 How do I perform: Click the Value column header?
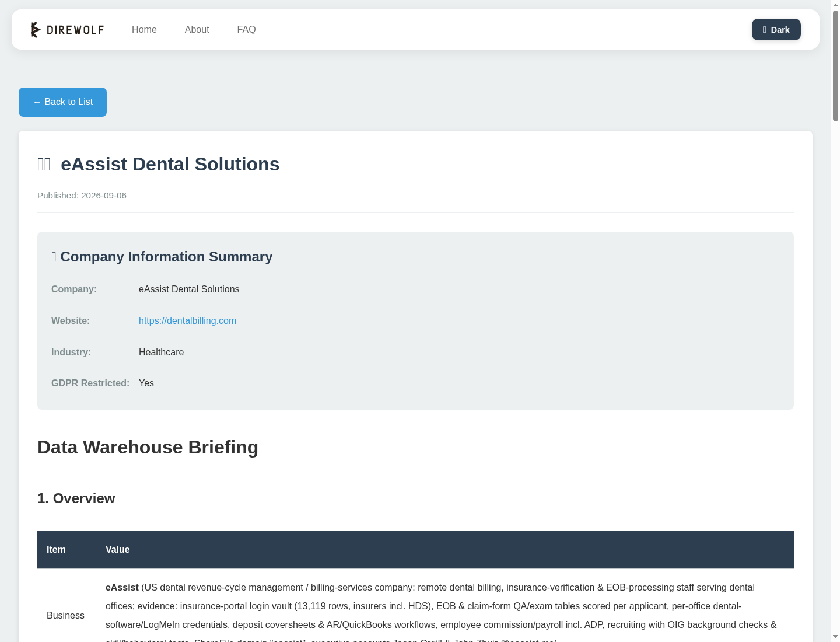point(117,550)
